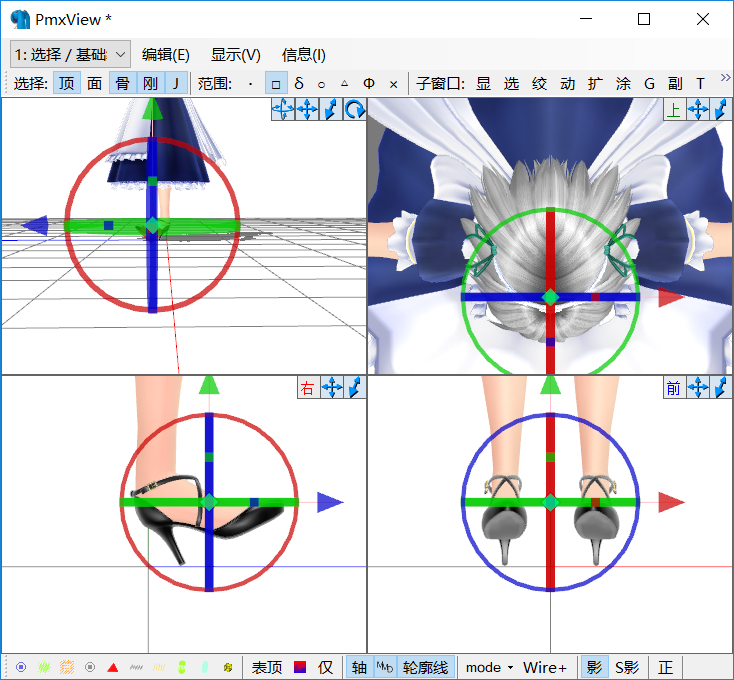Toggle 轮廓线 outline display

point(426,667)
